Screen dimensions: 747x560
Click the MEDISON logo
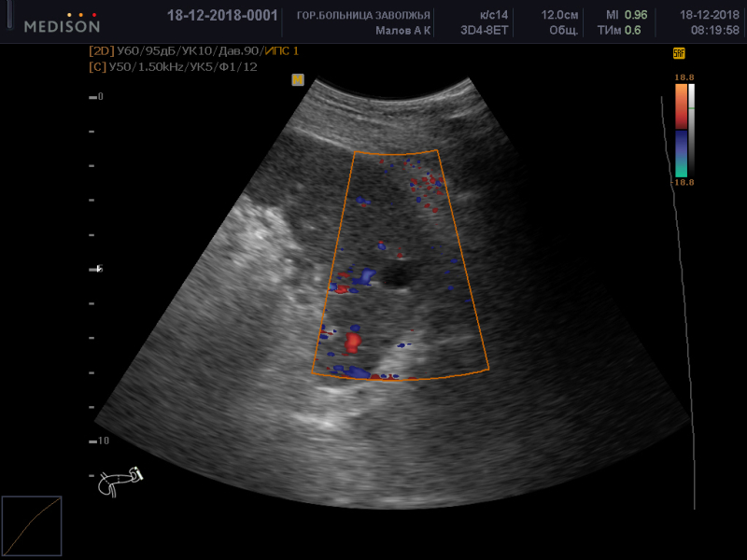coord(62,22)
